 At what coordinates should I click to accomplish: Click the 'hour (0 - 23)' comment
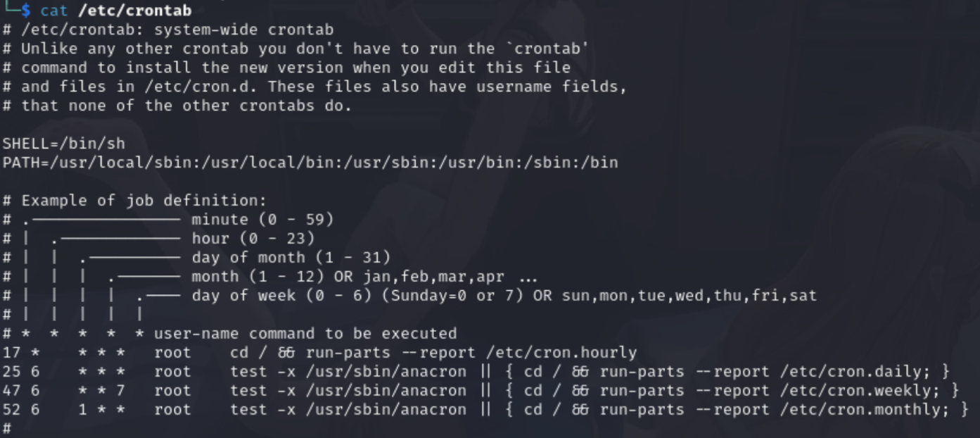click(253, 239)
